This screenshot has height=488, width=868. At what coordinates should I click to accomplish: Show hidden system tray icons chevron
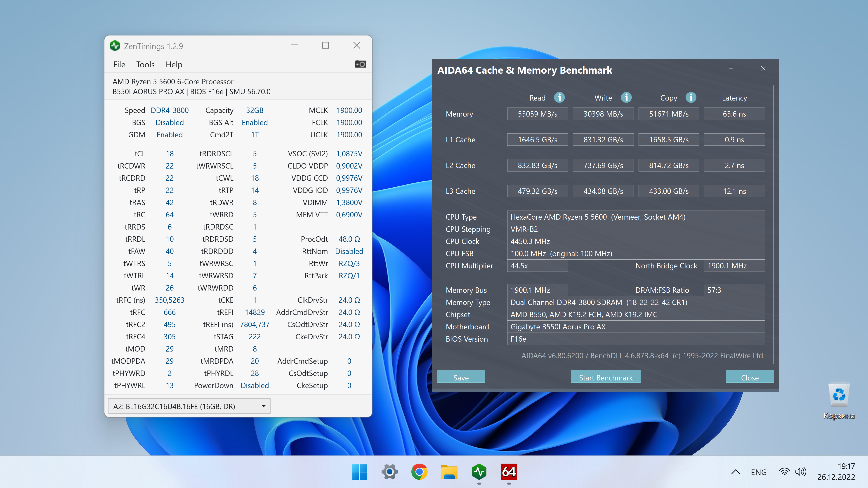click(736, 472)
